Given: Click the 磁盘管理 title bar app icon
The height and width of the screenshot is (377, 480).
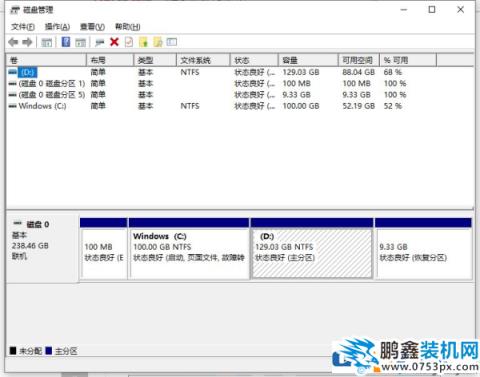Looking at the screenshot, I should (15, 10).
